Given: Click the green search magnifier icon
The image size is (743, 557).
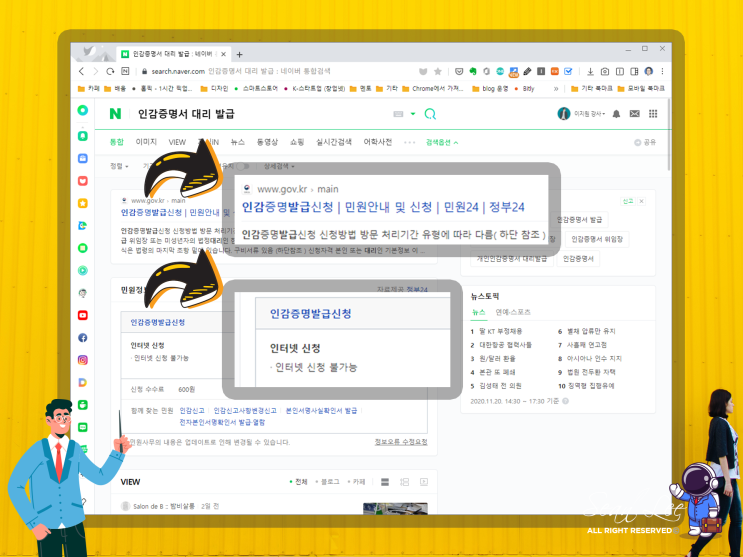Looking at the screenshot, I should click(x=430, y=114).
